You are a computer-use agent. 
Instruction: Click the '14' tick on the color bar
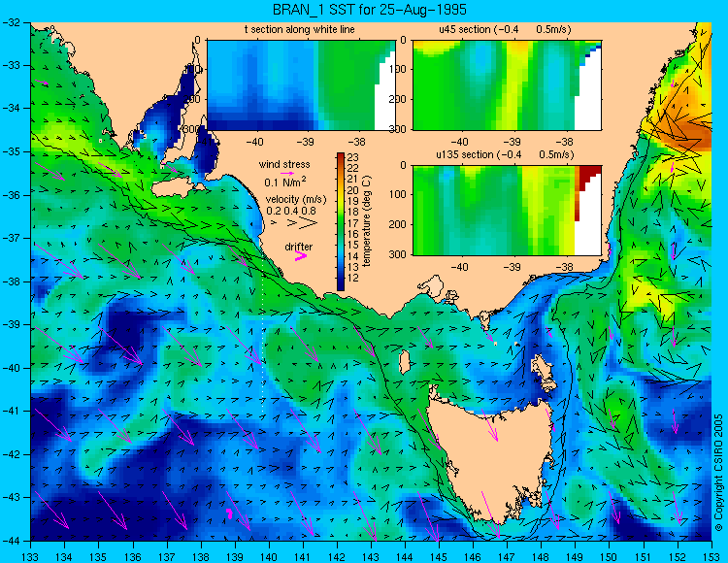point(353,256)
